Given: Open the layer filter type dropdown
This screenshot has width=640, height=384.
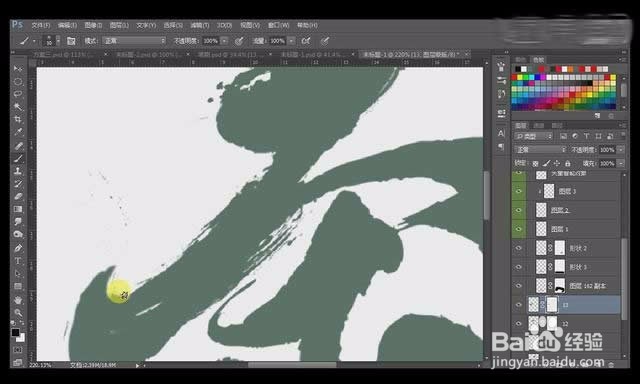Looking at the screenshot, I should point(534,136).
